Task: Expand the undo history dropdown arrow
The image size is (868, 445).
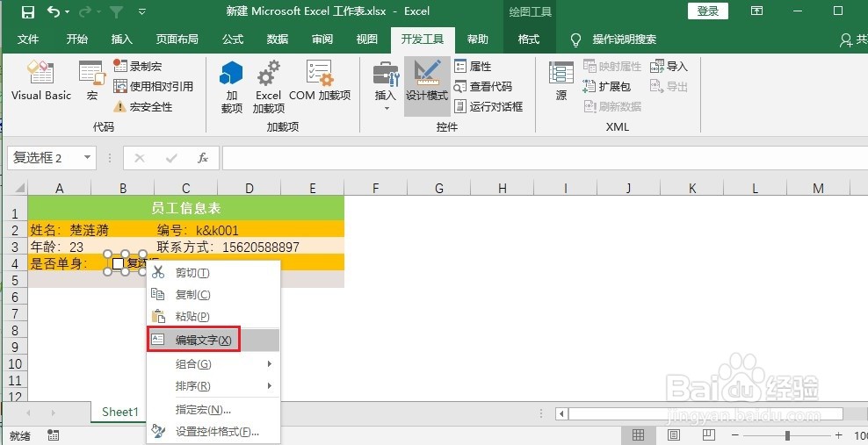Action: pos(68,11)
